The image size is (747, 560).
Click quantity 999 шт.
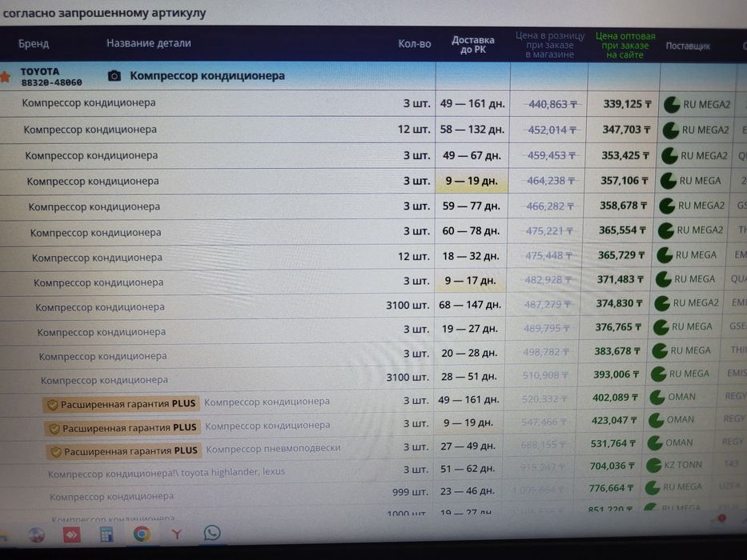tap(410, 492)
